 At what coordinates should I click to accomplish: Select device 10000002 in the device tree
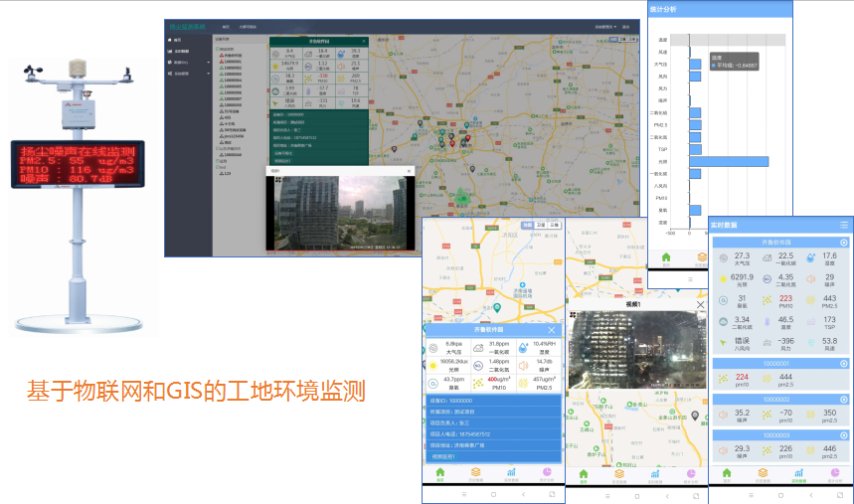(x=231, y=68)
